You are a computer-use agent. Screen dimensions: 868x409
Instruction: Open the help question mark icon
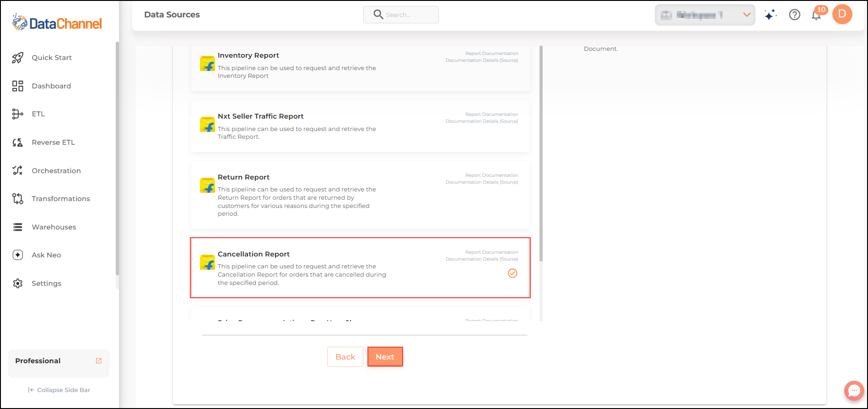pos(795,15)
